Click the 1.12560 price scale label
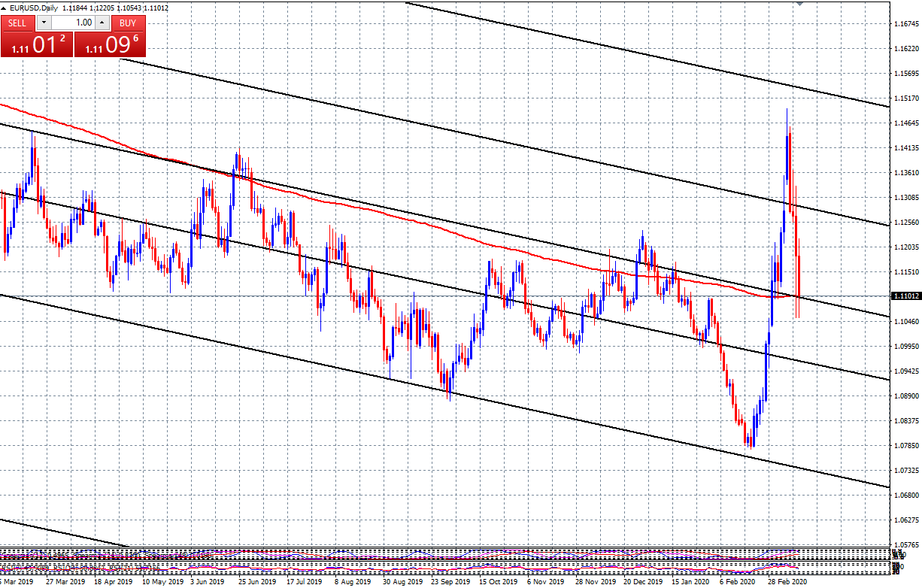The height and width of the screenshot is (588, 922). coord(905,223)
